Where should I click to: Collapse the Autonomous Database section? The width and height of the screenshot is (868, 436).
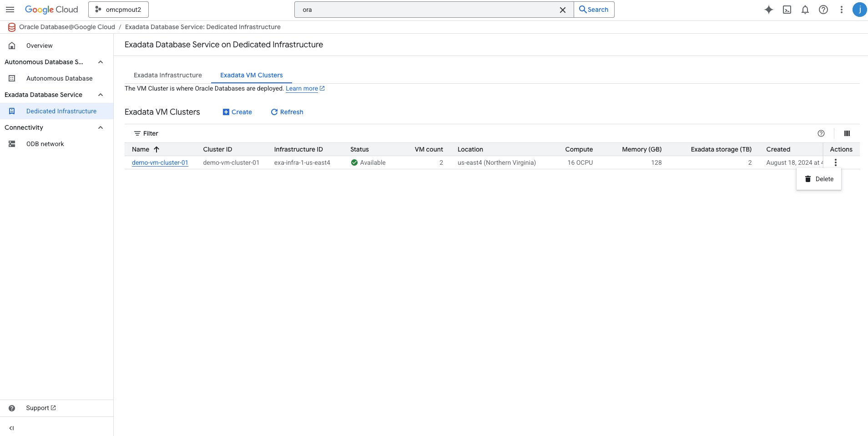coord(101,62)
